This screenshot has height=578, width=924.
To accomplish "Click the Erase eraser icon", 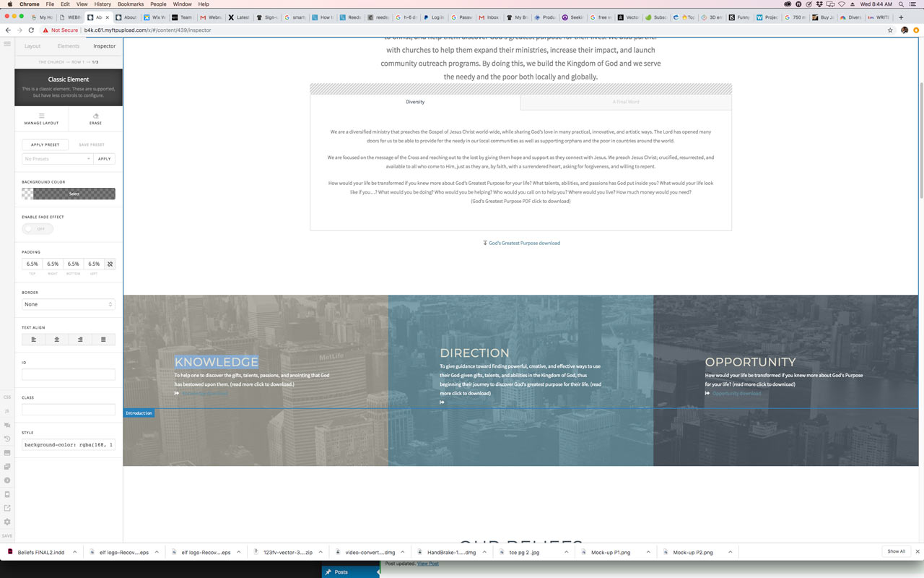I will pyautogui.click(x=95, y=116).
